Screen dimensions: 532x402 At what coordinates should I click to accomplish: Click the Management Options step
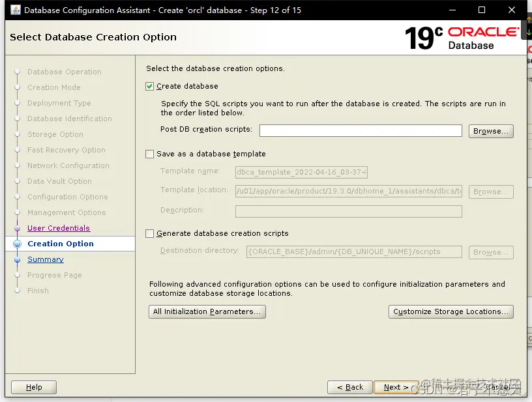pos(66,212)
